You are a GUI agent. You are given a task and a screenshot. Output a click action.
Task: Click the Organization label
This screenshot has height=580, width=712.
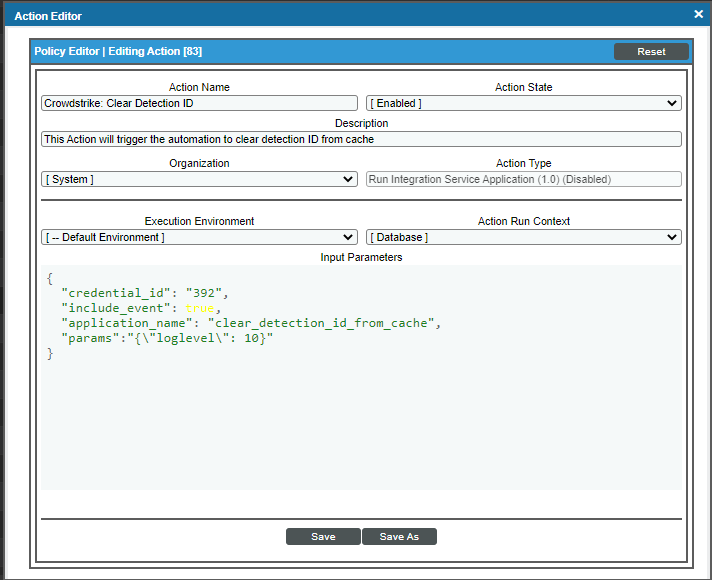pos(199,163)
